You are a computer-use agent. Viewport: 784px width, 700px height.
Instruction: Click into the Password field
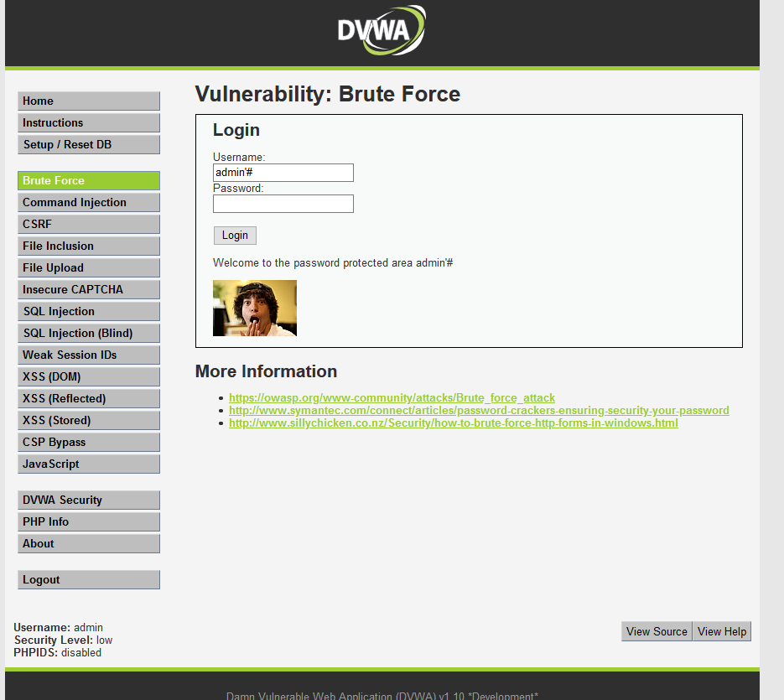[283, 204]
